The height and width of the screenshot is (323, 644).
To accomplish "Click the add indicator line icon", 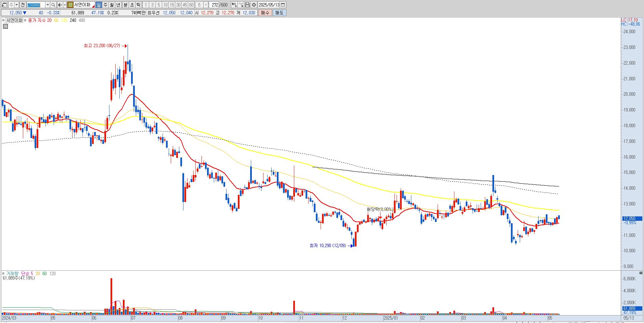I will [x=241, y=5].
